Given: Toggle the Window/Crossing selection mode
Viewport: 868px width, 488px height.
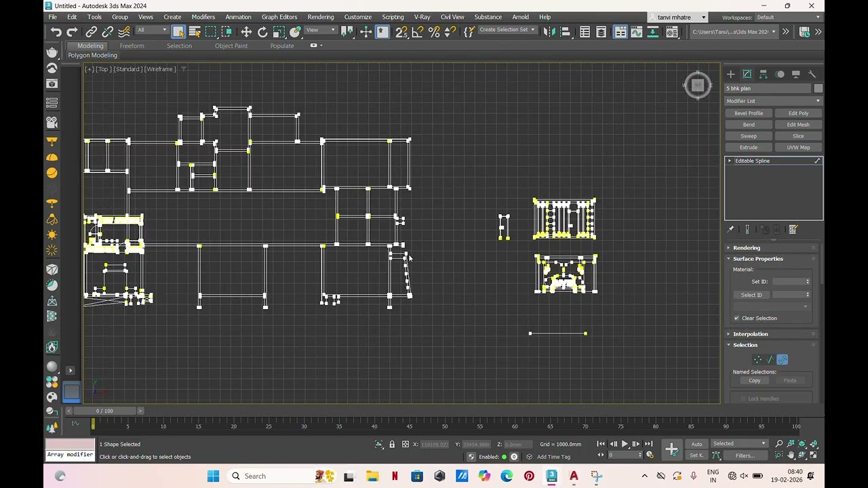Looking at the screenshot, I should (227, 32).
